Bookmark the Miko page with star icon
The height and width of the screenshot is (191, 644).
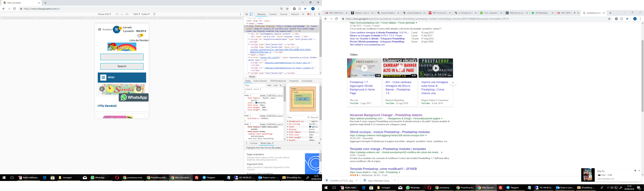coord(287,9)
